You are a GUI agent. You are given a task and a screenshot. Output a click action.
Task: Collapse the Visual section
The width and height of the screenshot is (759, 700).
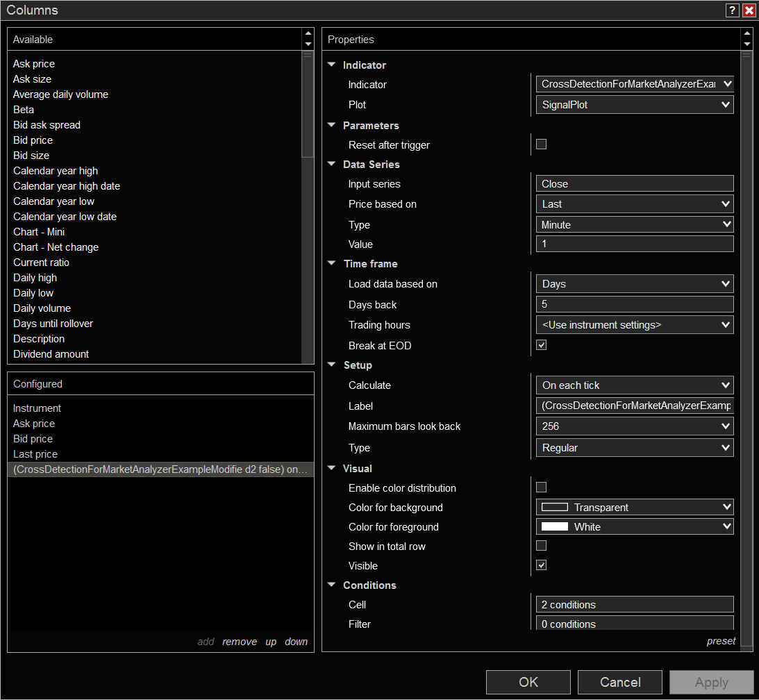click(x=331, y=468)
